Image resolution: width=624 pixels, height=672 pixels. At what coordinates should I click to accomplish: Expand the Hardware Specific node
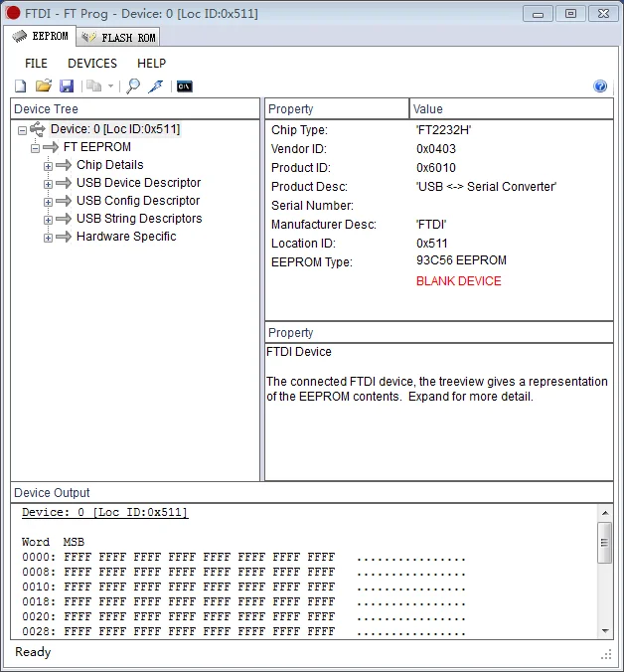point(48,238)
